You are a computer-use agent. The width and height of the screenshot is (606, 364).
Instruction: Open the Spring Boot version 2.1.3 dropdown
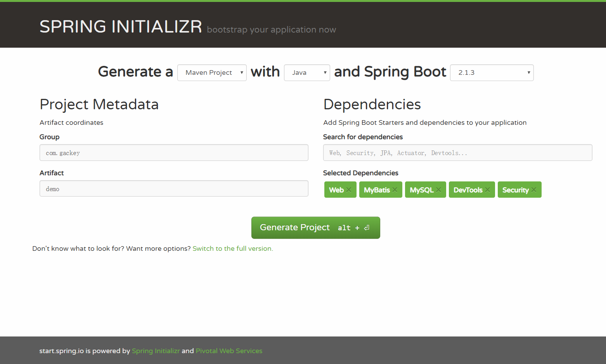pyautogui.click(x=492, y=72)
